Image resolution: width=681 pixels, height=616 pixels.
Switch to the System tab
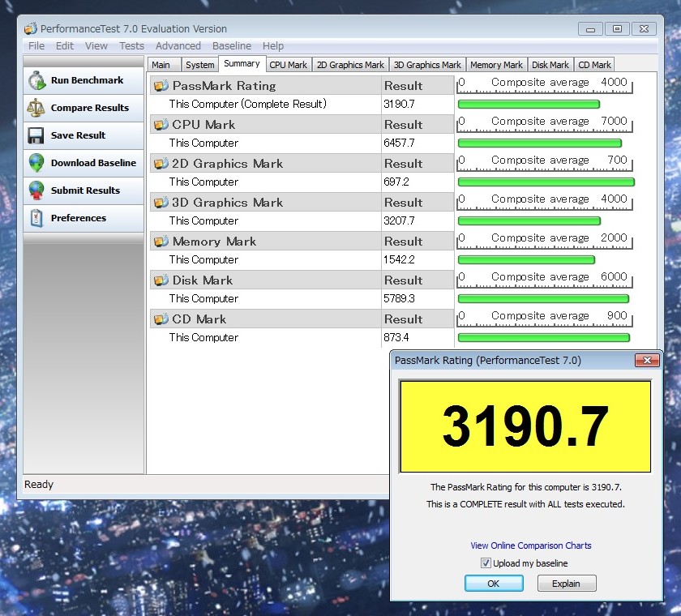point(199,65)
